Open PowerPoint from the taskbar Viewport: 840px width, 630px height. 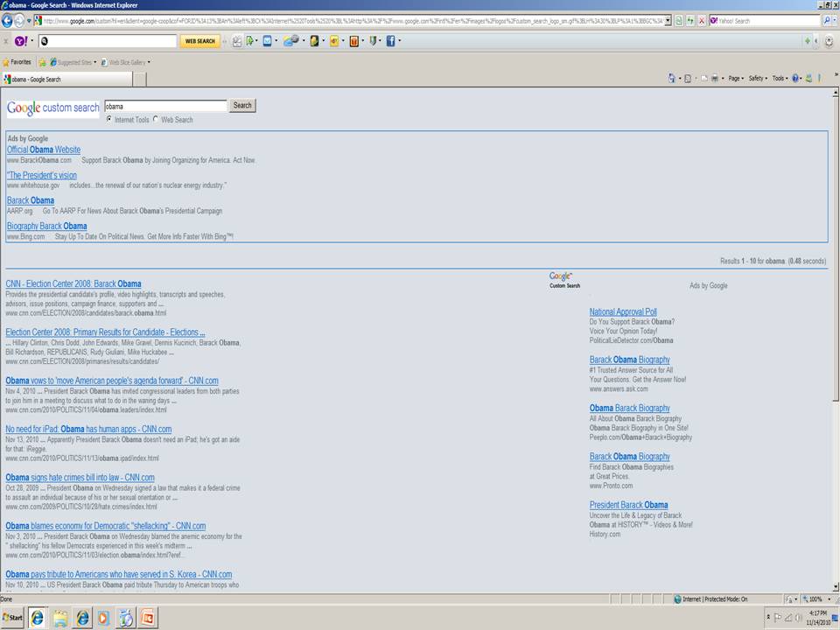[147, 619]
